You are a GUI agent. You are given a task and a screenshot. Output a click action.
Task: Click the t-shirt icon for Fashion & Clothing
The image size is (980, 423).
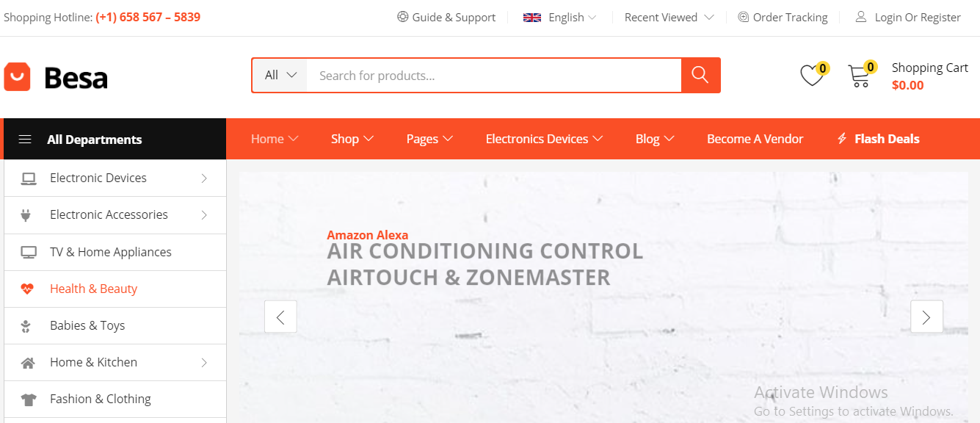28,399
